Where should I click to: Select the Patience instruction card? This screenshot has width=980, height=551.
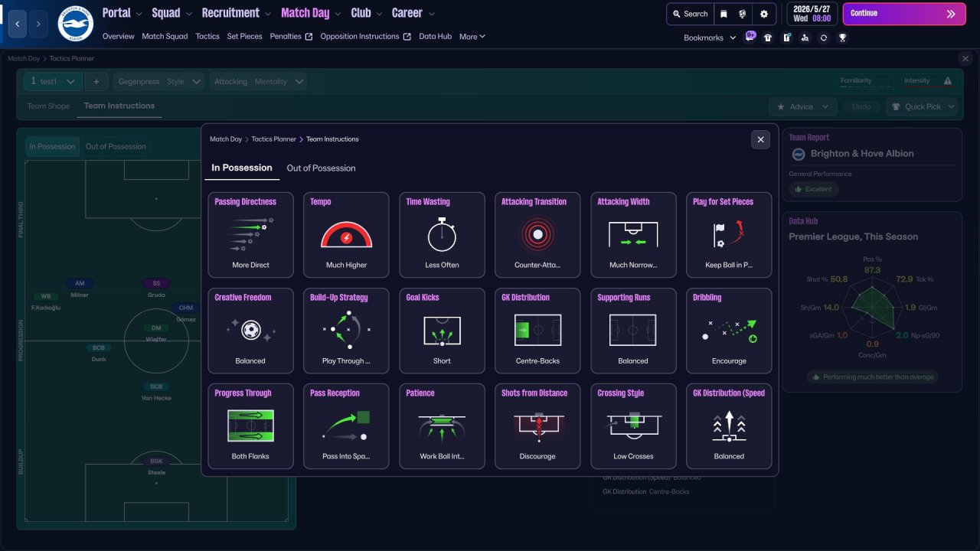pyautogui.click(x=442, y=426)
